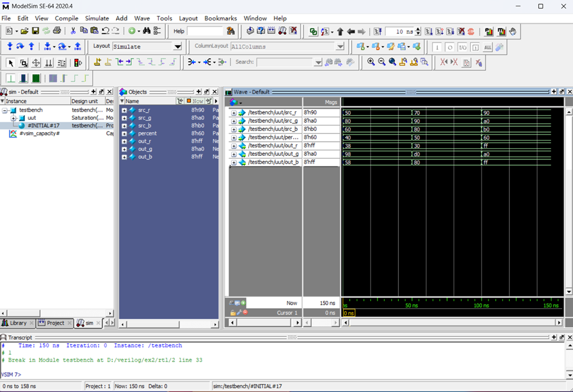Open a file with the folder icon

click(x=24, y=31)
